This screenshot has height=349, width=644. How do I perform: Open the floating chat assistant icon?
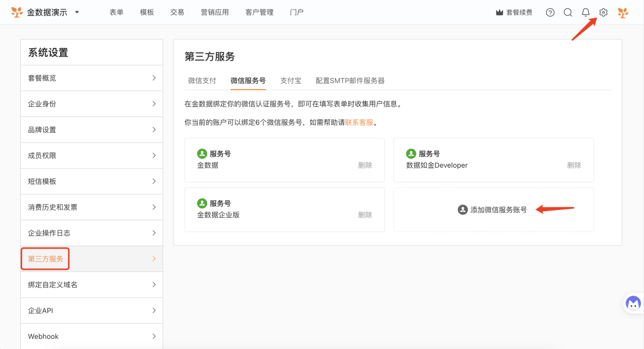633,303
